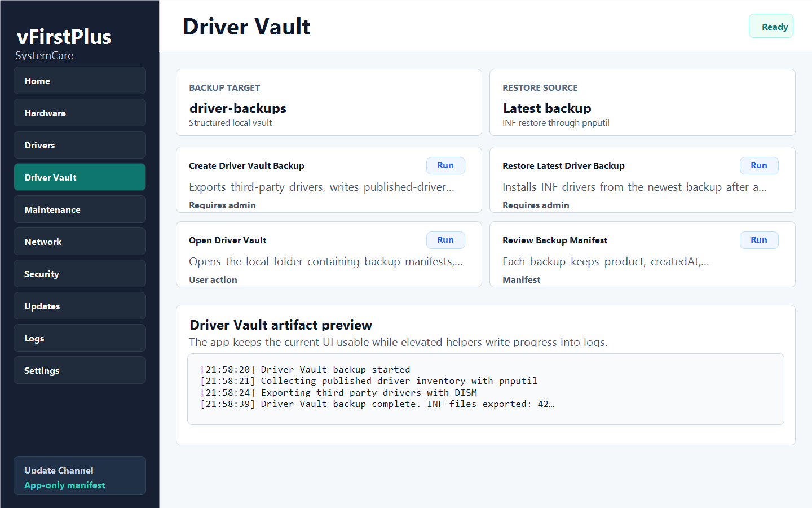The image size is (812, 508).
Task: Click Create Driver Vault Backup title
Action: [246, 166]
